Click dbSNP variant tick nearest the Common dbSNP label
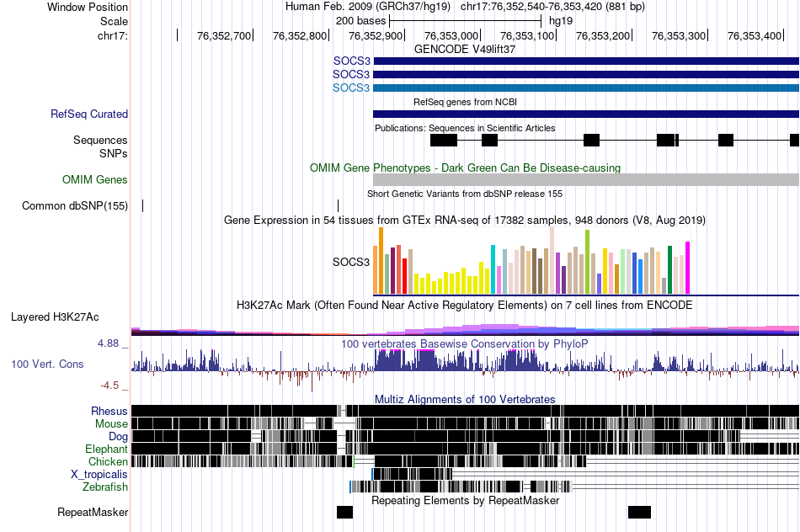This screenshot has width=800, height=532. click(x=143, y=205)
